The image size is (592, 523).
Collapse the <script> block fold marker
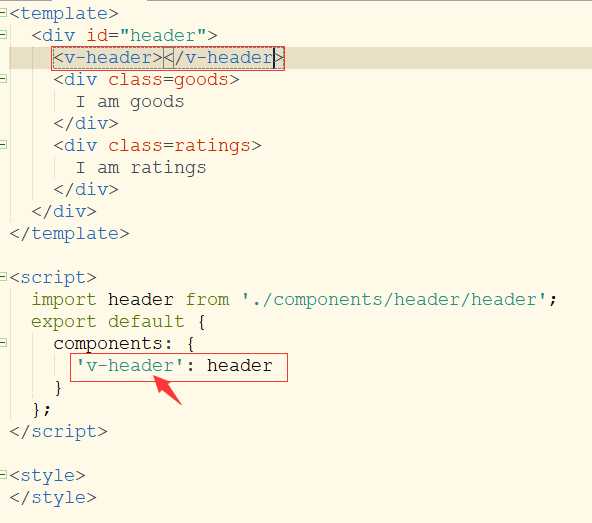tap(3, 277)
